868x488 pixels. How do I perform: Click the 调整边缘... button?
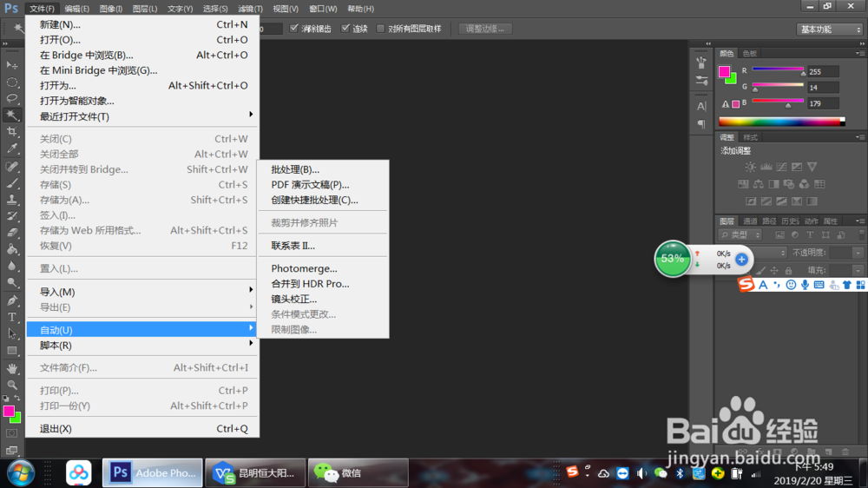pyautogui.click(x=485, y=29)
